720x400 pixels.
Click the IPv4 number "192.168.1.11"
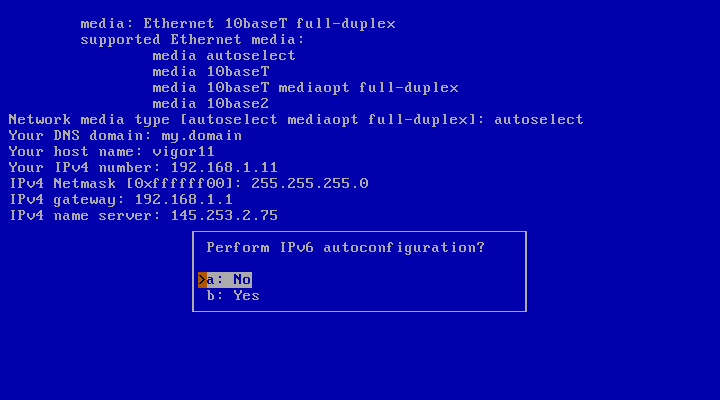point(224,167)
